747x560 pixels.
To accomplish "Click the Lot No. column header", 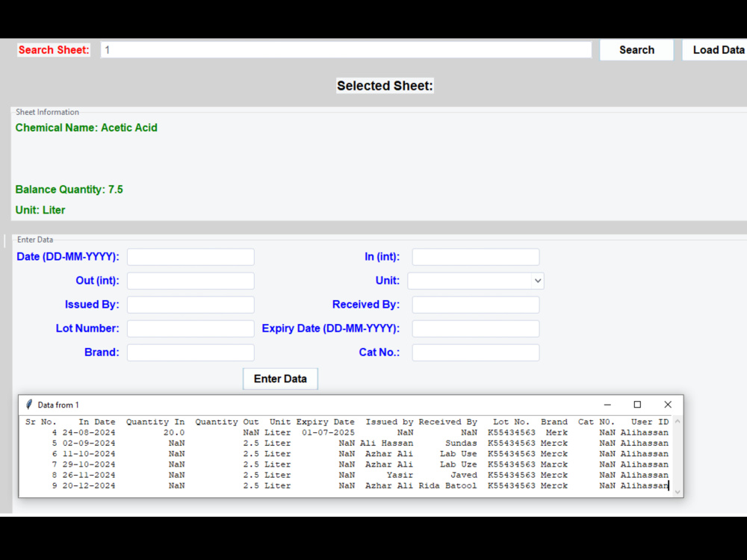I will pos(511,422).
